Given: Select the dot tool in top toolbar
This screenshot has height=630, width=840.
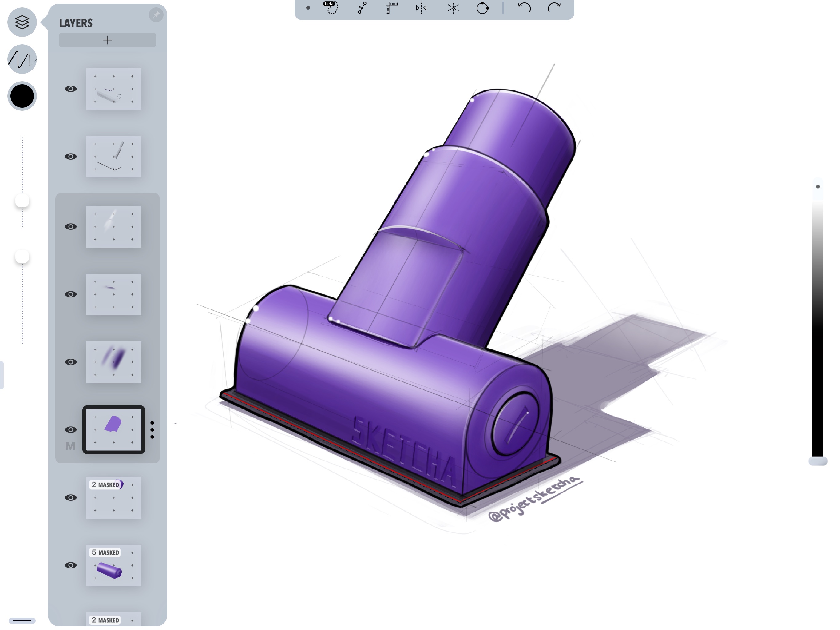Looking at the screenshot, I should [x=308, y=8].
